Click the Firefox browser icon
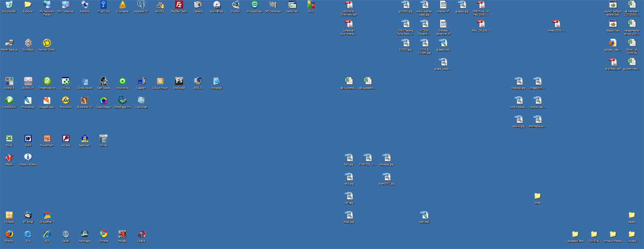Image resolution: width=644 pixels, height=249 pixels. tap(9, 234)
